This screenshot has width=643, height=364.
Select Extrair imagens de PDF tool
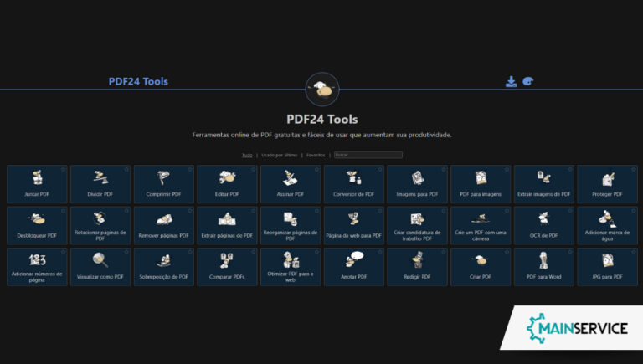pos(543,184)
